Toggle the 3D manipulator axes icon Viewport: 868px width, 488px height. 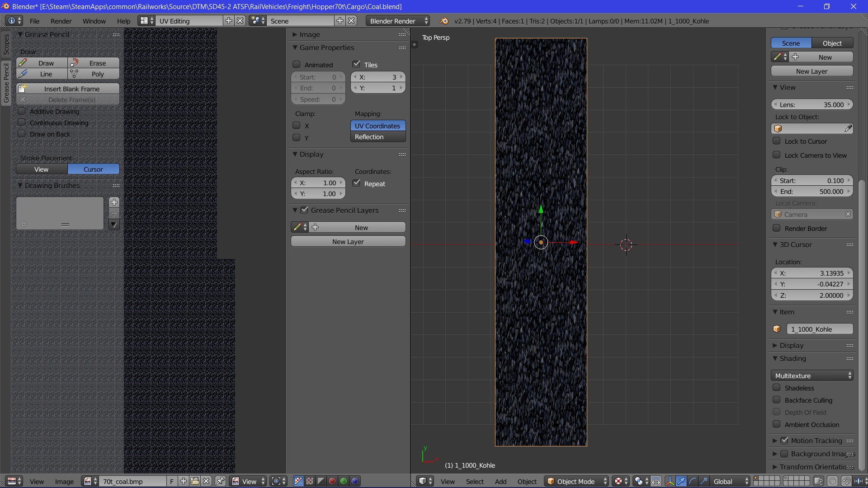[670, 481]
